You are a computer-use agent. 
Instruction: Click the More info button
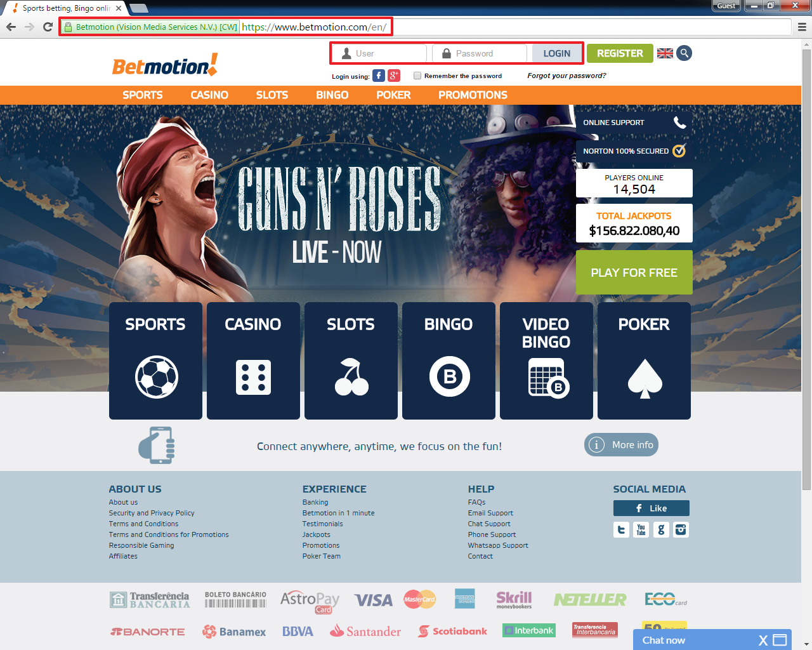(x=622, y=445)
